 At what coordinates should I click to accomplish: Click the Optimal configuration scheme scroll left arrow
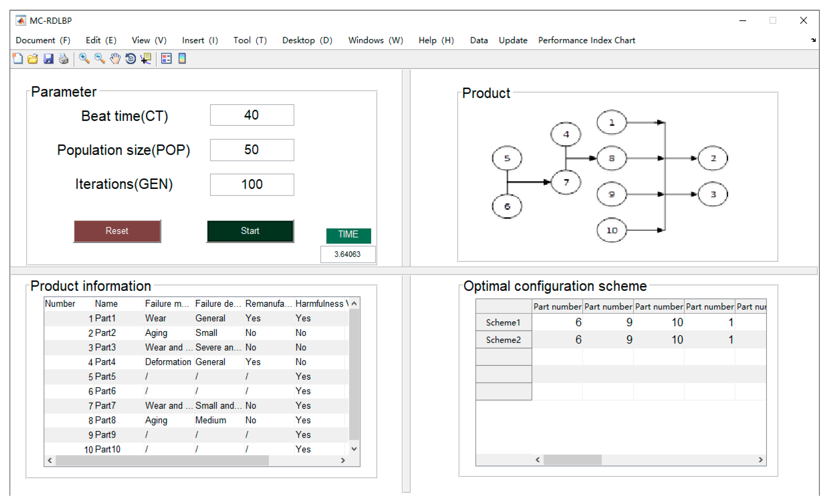point(538,460)
